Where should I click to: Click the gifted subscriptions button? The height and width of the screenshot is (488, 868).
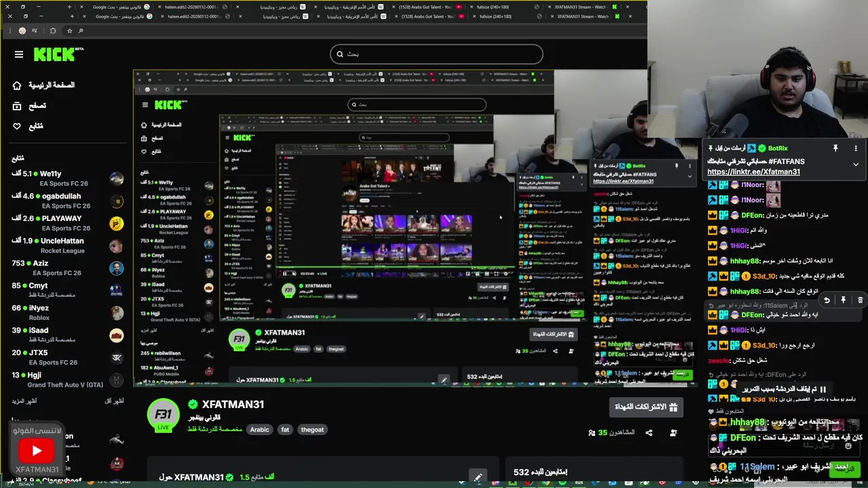point(646,407)
